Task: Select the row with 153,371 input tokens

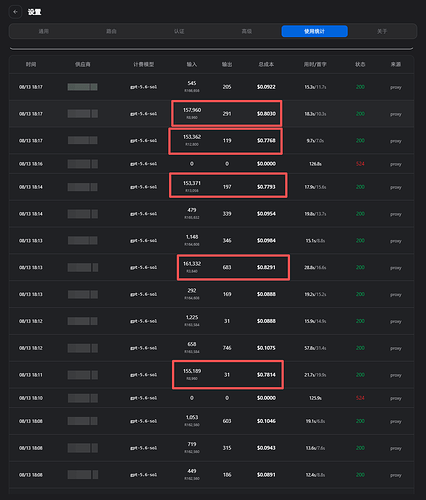Action: [212, 187]
